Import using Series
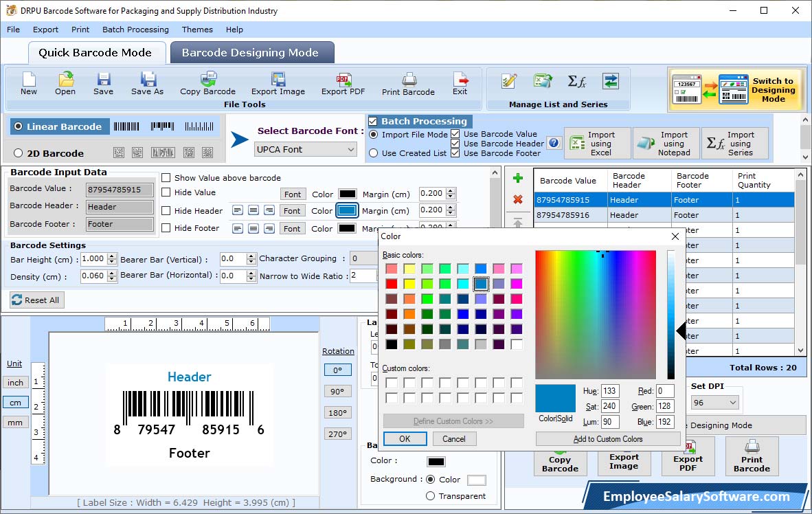 [735, 143]
